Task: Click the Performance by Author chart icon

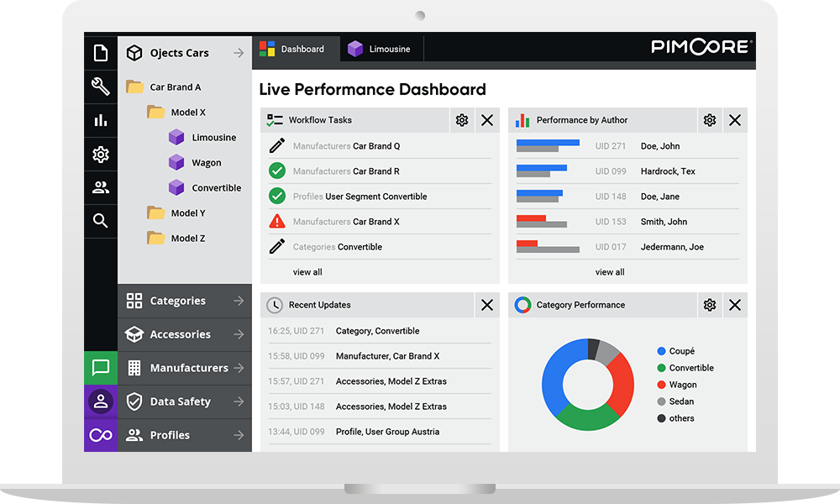Action: pyautogui.click(x=522, y=120)
